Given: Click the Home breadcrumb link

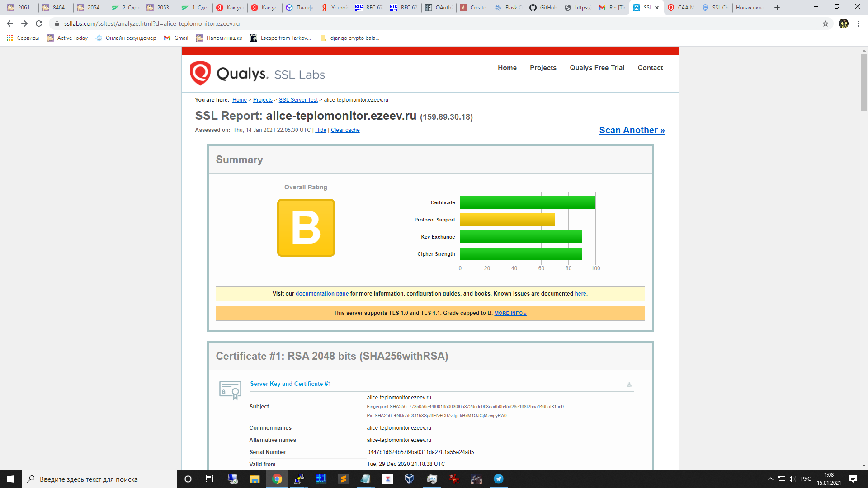Looking at the screenshot, I should click(240, 100).
